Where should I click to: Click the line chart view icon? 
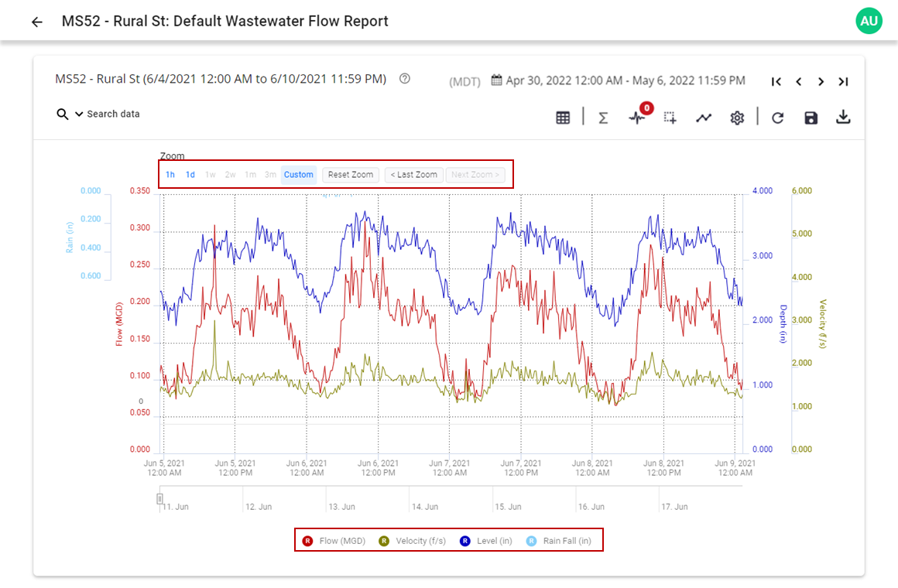pos(704,116)
